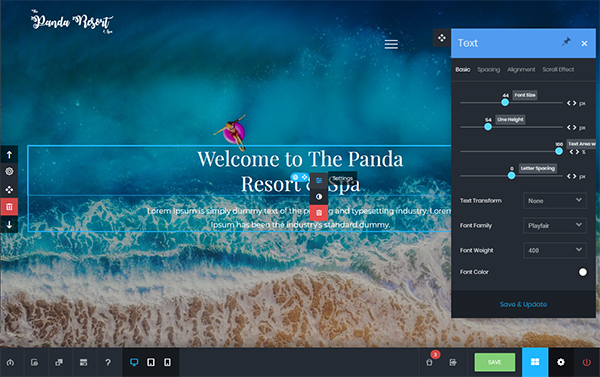600x377 pixels.
Task: Click Text Area width stepper arrows
Action: click(574, 152)
